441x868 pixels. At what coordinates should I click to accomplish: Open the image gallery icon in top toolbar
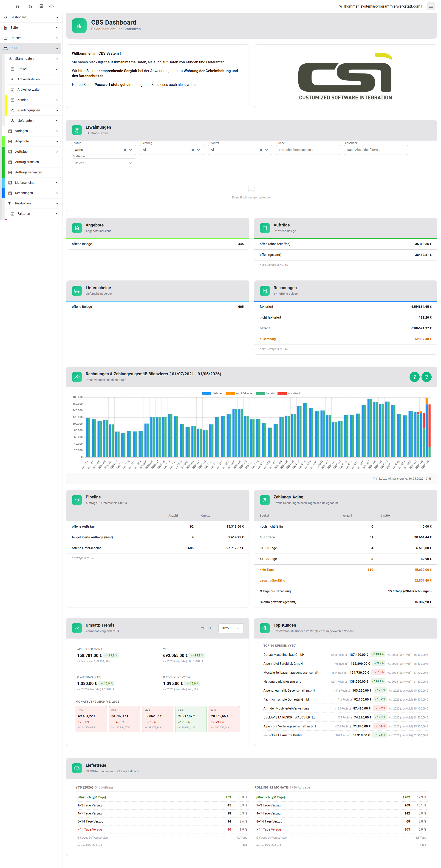41,6
